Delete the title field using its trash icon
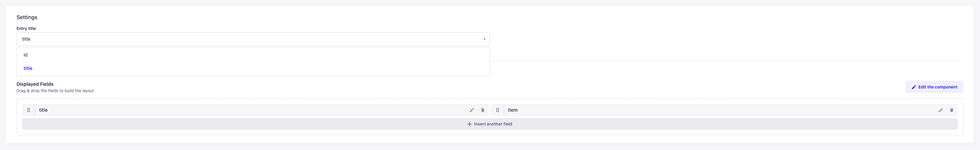 pos(483,110)
